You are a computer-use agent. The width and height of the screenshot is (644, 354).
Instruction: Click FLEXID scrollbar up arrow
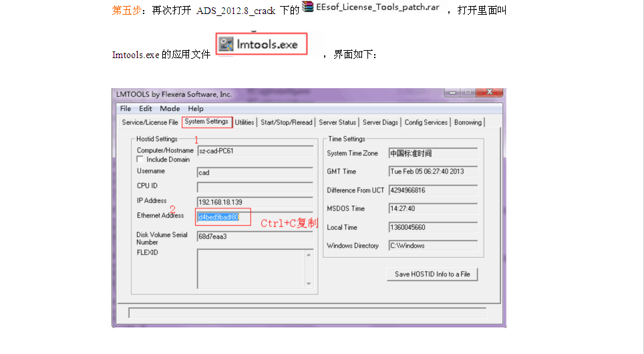click(309, 254)
